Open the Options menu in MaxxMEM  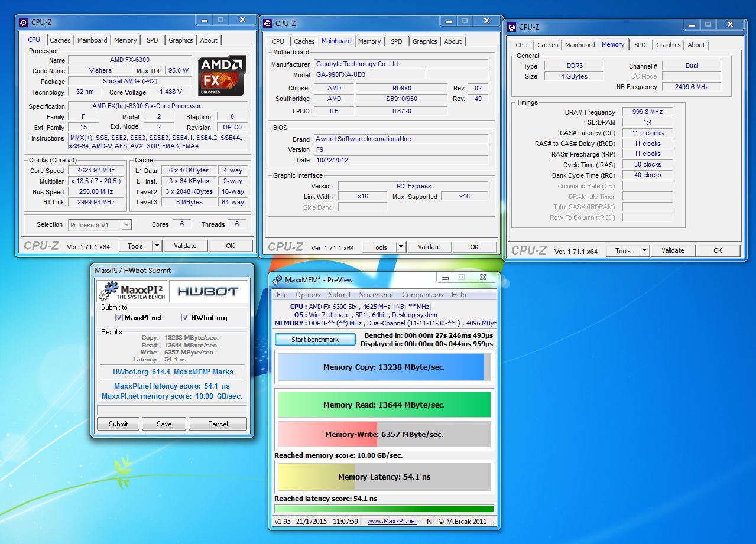(x=308, y=295)
